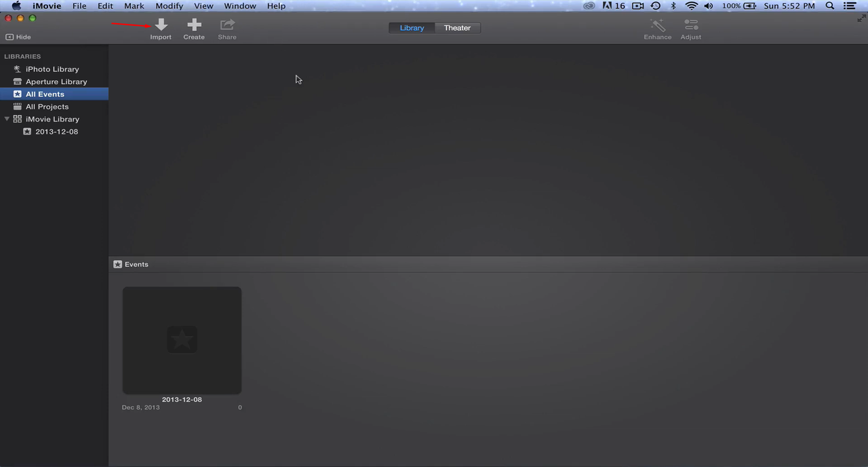Click the Import media button
Viewport: 868px width, 467px height.
(161, 29)
